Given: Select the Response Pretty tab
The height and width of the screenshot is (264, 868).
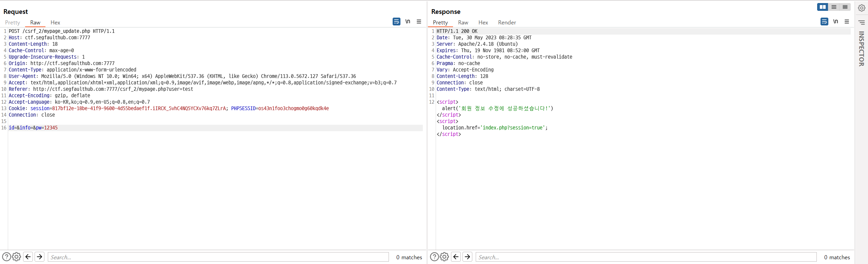Looking at the screenshot, I should [440, 22].
